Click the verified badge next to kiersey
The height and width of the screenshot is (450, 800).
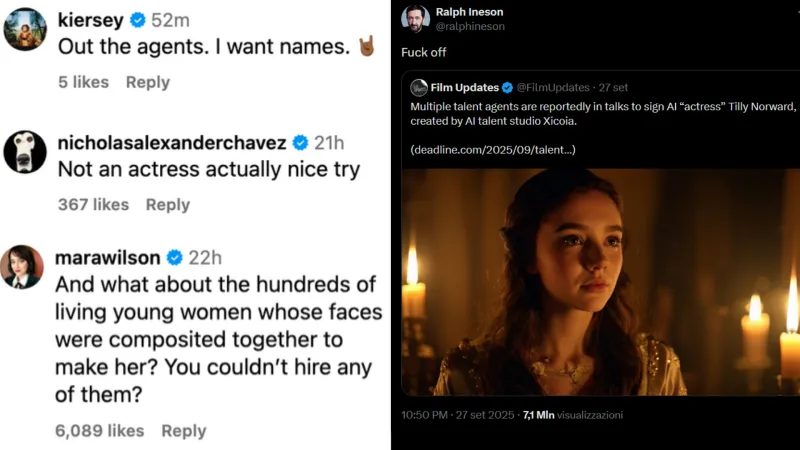point(135,19)
